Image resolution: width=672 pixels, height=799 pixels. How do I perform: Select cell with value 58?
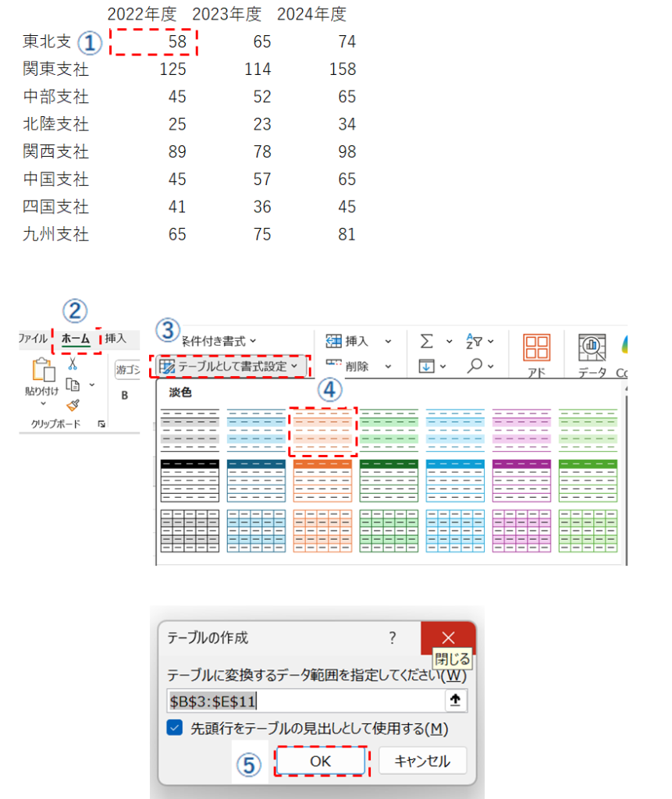click(153, 41)
